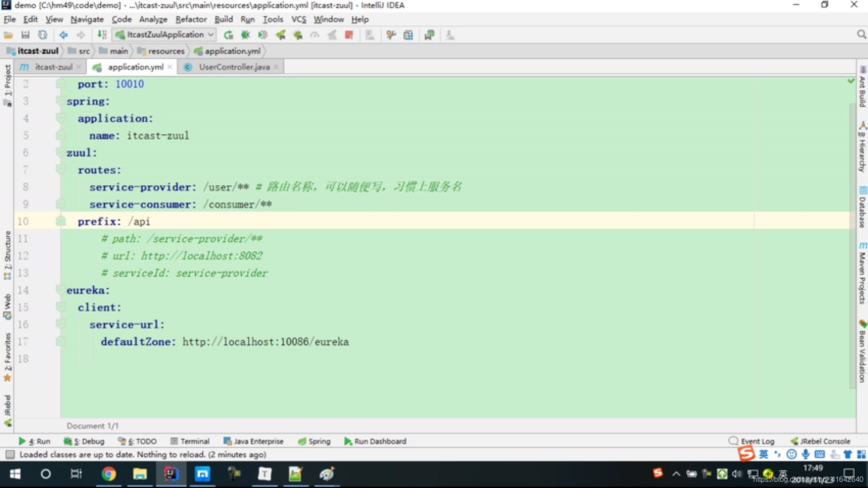Open the Navigate menu
Image resolution: width=868 pixels, height=488 pixels.
pos(87,19)
